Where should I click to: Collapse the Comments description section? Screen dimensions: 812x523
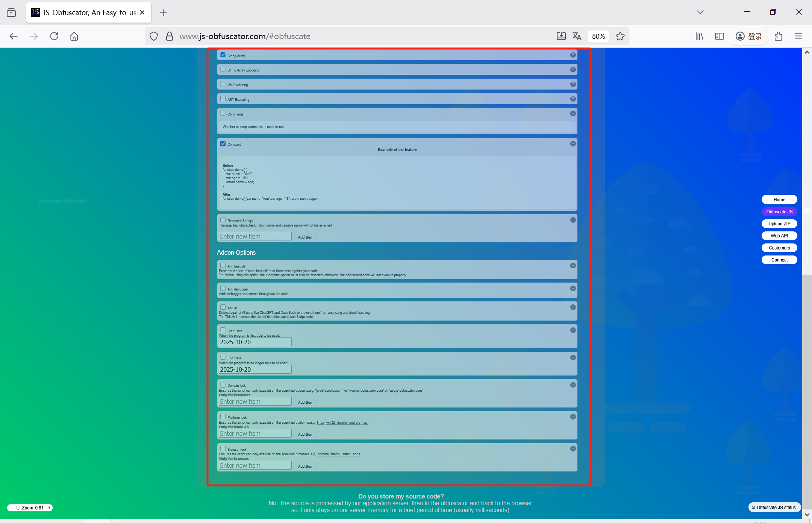click(x=573, y=114)
